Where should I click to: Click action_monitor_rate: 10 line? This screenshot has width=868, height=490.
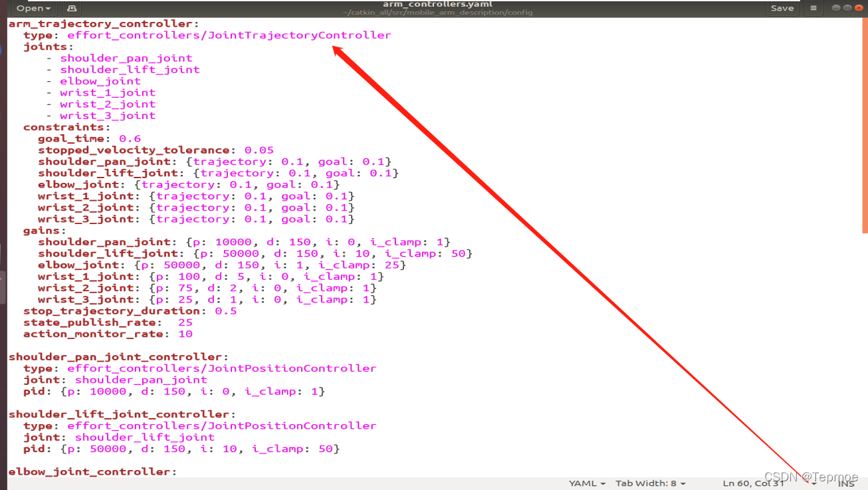108,334
